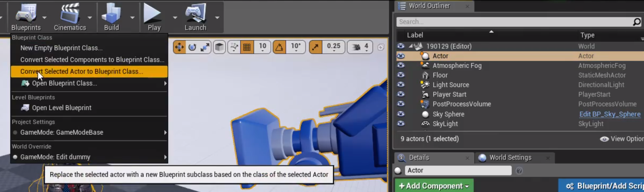Viewport: 644px width, 192px height.
Task: Click the Atmospheric Fog row icon
Action: (x=425, y=66)
